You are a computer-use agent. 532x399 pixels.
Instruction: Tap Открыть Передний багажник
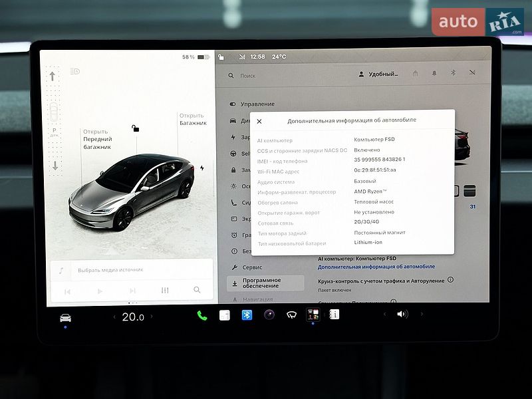pyautogui.click(x=97, y=139)
